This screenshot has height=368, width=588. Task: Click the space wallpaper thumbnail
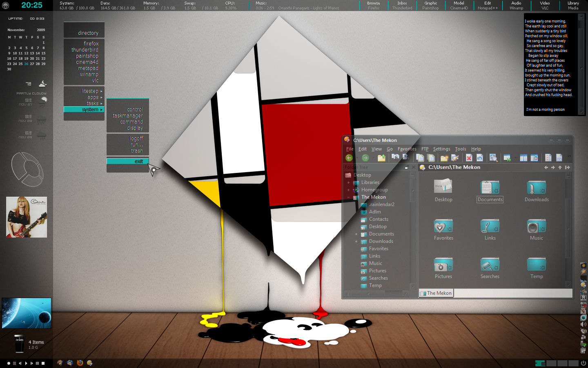[27, 313]
